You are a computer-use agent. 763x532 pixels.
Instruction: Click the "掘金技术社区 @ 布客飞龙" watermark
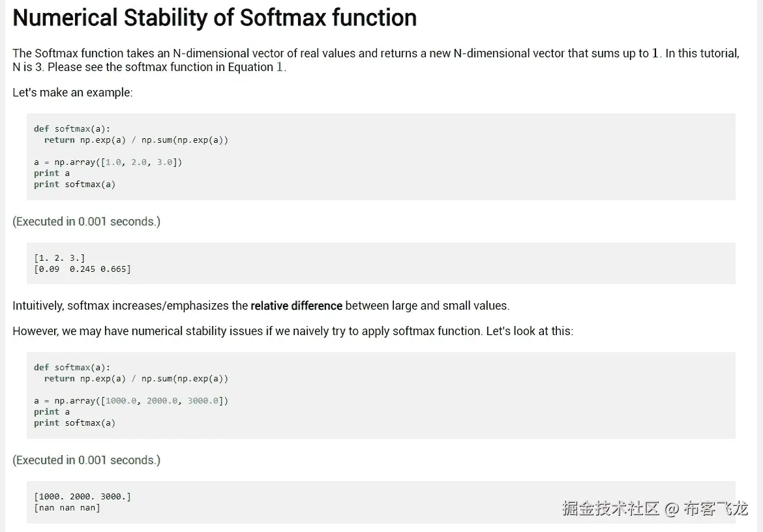[x=655, y=509]
